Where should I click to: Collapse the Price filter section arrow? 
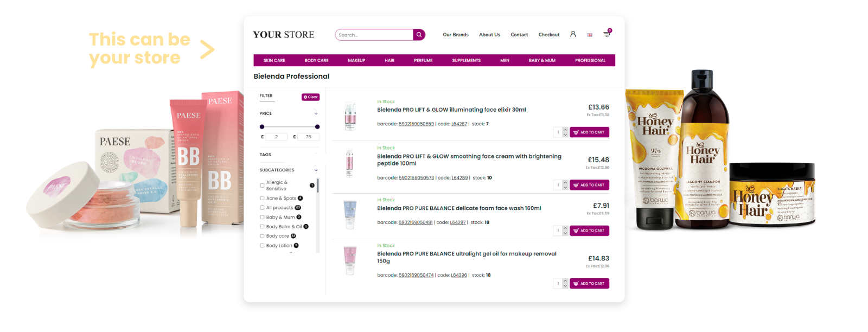tap(316, 113)
